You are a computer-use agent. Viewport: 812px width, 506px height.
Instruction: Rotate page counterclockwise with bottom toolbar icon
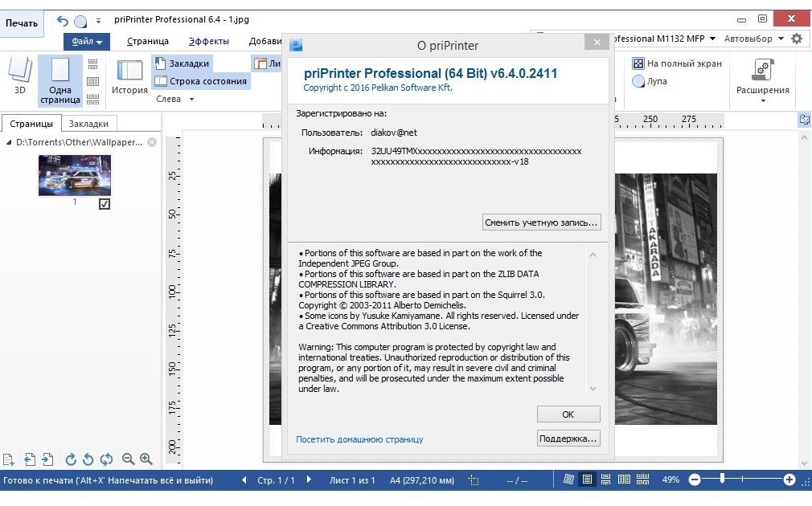(x=88, y=459)
